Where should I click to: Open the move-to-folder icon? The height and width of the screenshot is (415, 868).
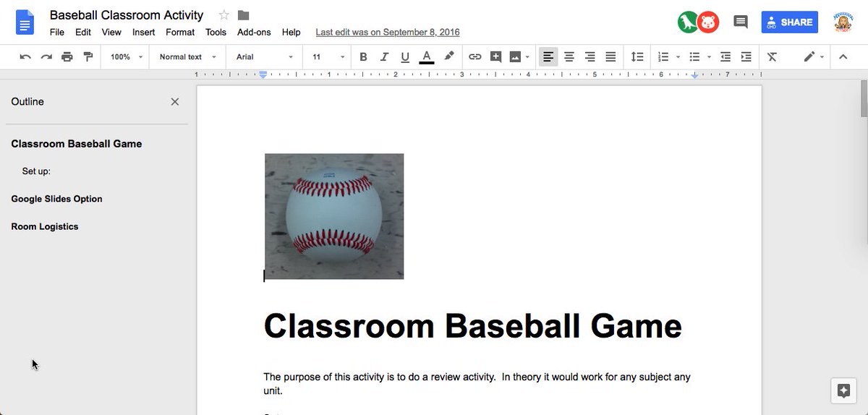coord(244,15)
